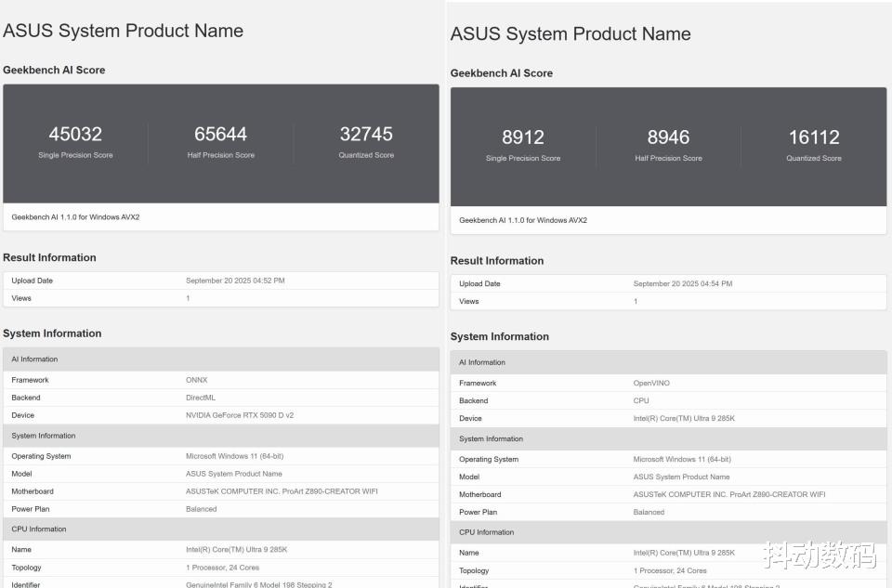Click the 8946 Half Precision Score
892x588 pixels.
click(x=668, y=137)
